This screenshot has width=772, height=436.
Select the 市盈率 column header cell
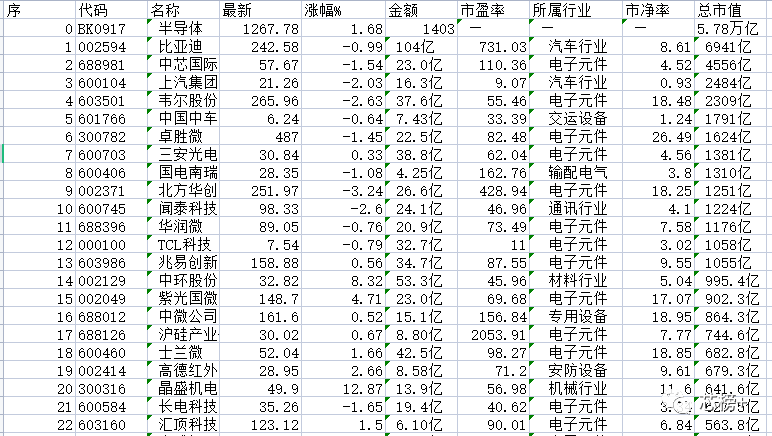pyautogui.click(x=493, y=10)
